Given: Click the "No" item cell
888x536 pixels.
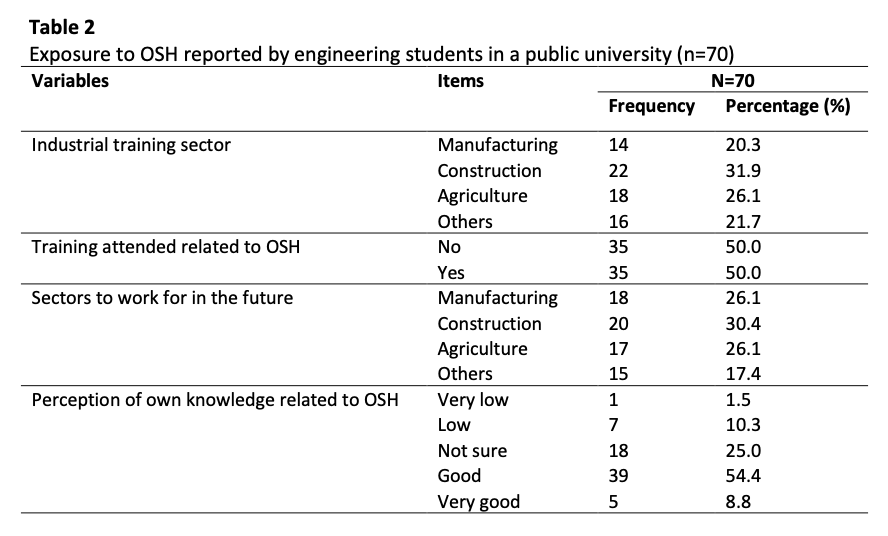Looking at the screenshot, I should pos(449,247).
